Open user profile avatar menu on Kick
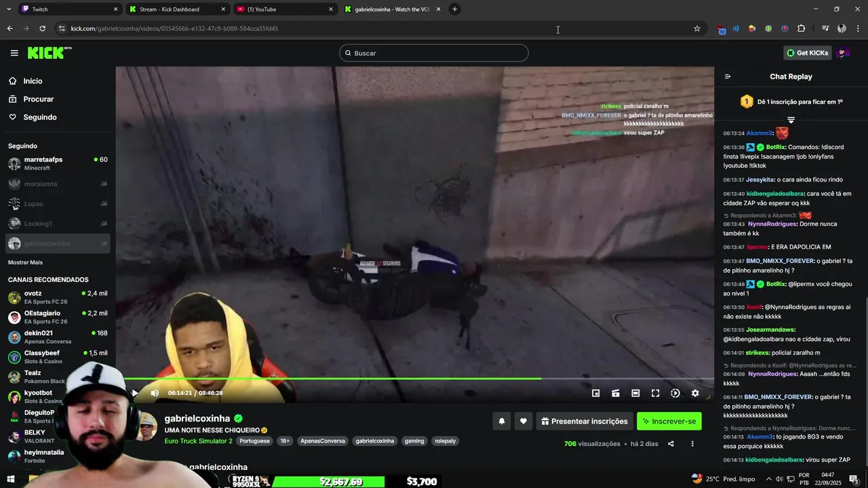Screen dimensions: 868x488 (843, 53)
